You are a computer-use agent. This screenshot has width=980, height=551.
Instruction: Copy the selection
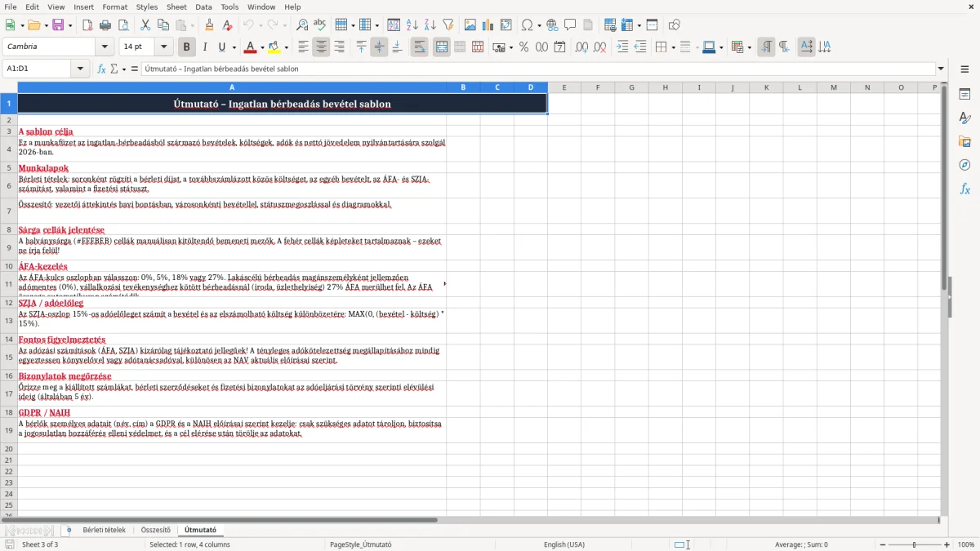coord(163,25)
